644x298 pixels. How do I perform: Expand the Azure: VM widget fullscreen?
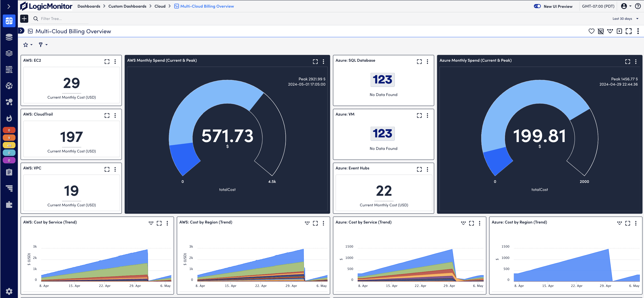(419, 115)
